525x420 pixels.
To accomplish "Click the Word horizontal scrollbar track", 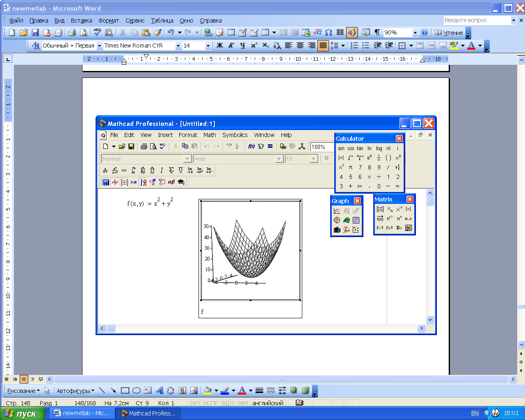I will click(281, 379).
